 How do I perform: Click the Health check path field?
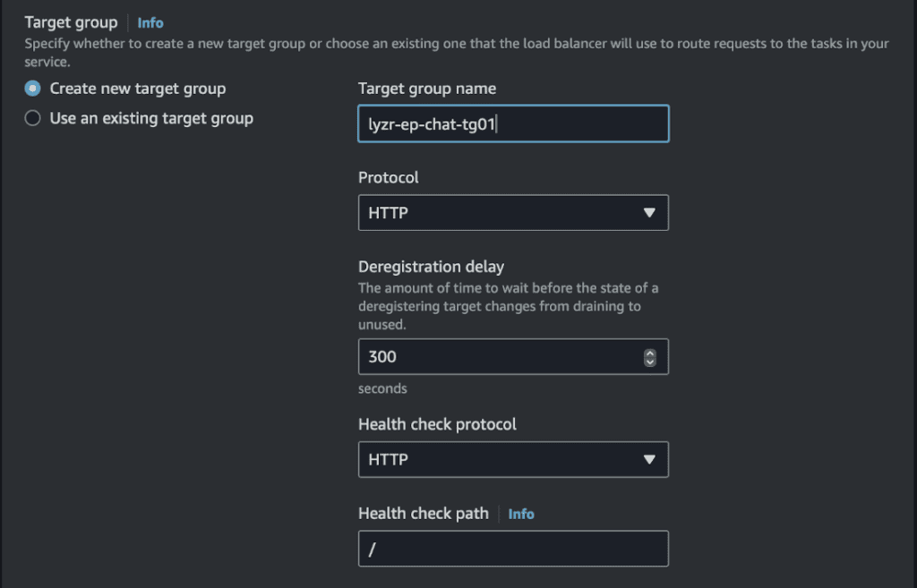513,549
